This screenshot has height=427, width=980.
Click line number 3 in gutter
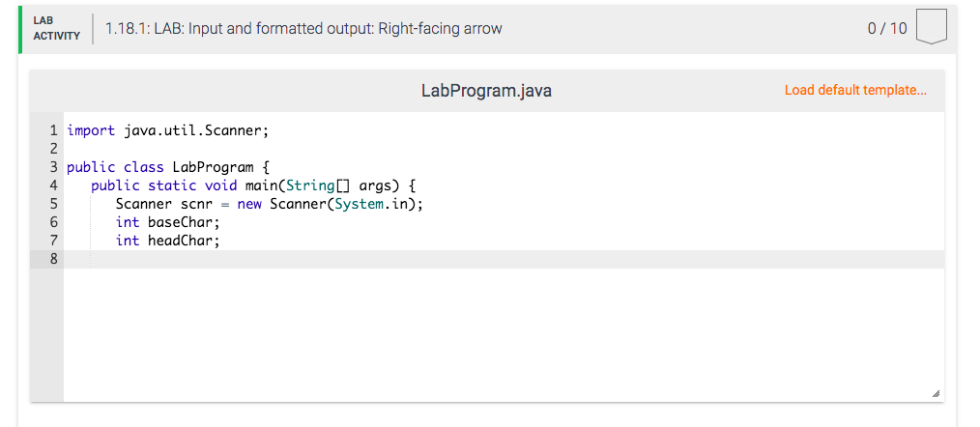pos(53,167)
